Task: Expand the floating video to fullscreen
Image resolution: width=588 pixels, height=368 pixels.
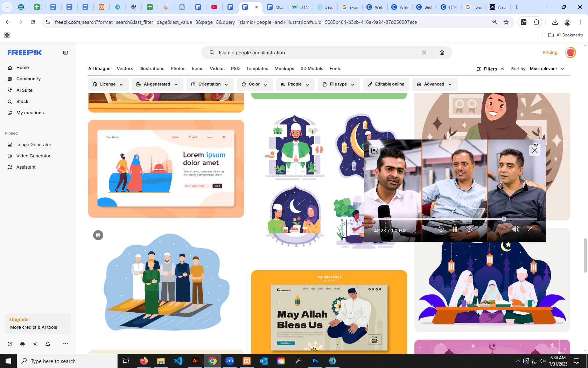Action: (530, 229)
